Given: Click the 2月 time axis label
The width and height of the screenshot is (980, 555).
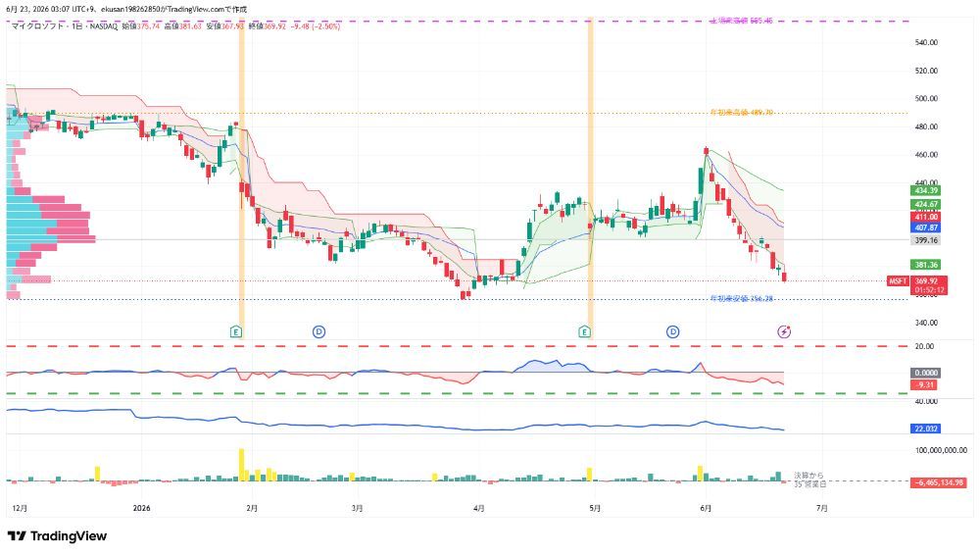Looking at the screenshot, I should point(252,509).
